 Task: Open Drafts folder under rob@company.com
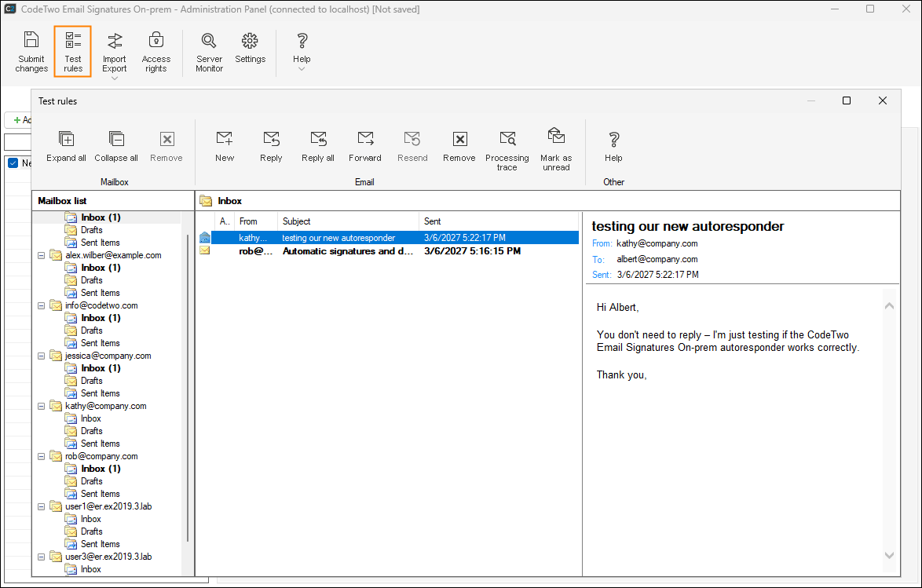point(91,481)
